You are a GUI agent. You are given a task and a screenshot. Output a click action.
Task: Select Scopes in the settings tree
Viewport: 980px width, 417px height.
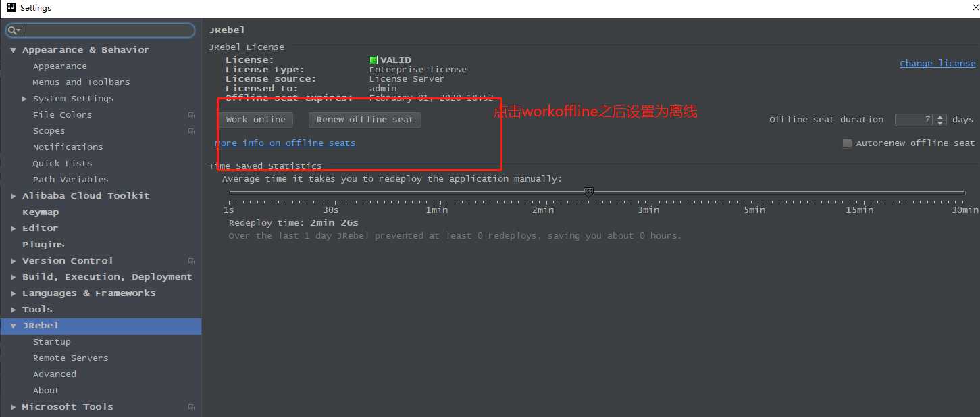click(x=49, y=131)
